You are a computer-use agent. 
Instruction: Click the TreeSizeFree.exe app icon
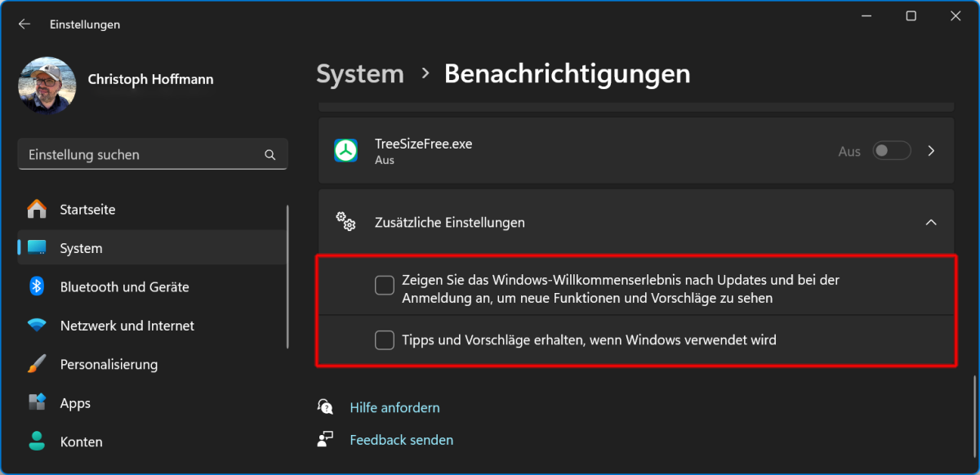click(346, 151)
